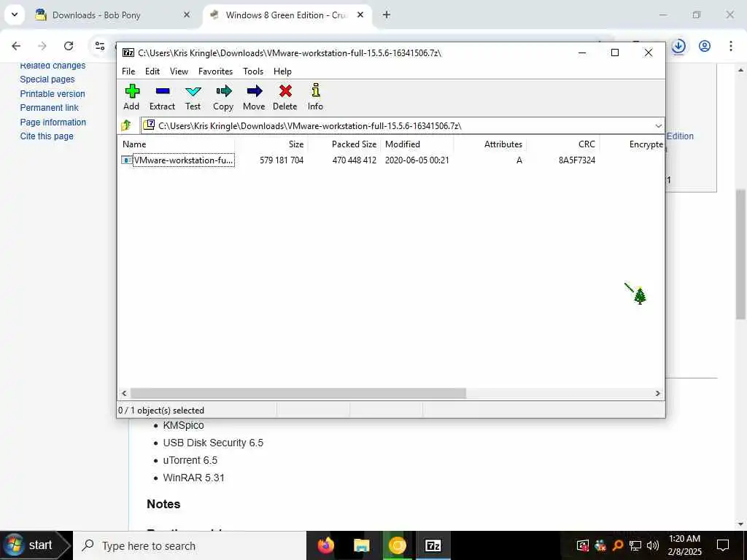
Task: Switch to Chrome taskbar icon
Action: click(397, 545)
